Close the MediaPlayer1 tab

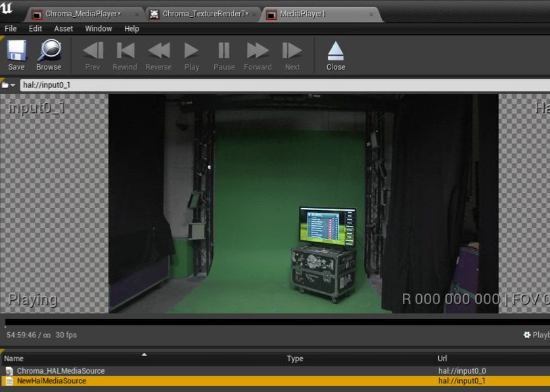[371, 14]
